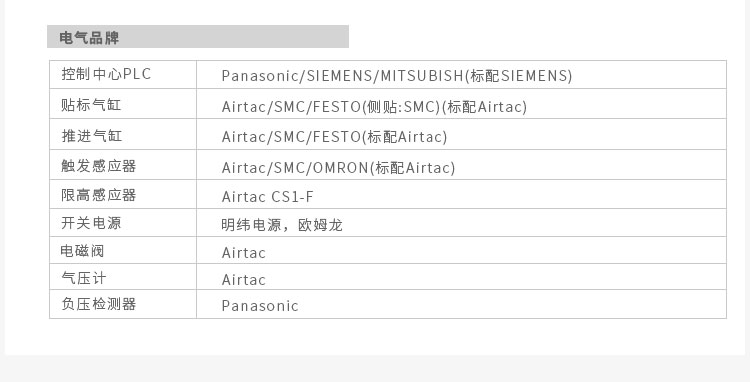Select the 气压计 row label

84,278
